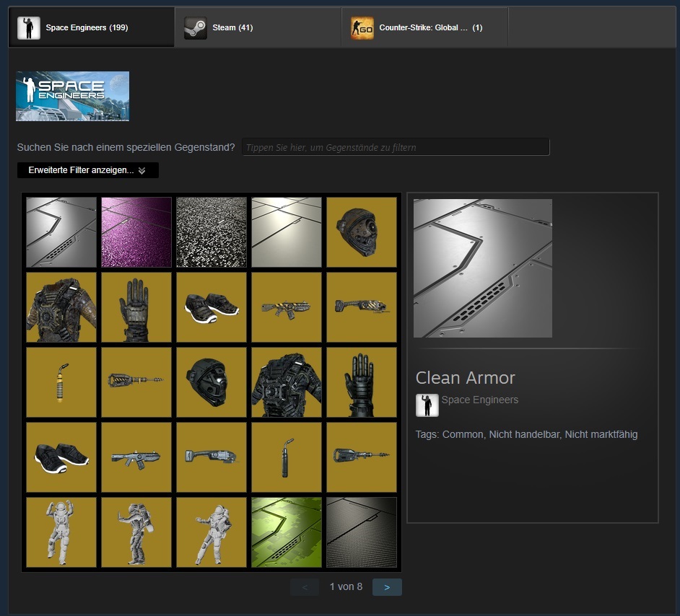Click the Space Engineers link under Clean Armor
This screenshot has height=616, width=680.
(x=479, y=400)
